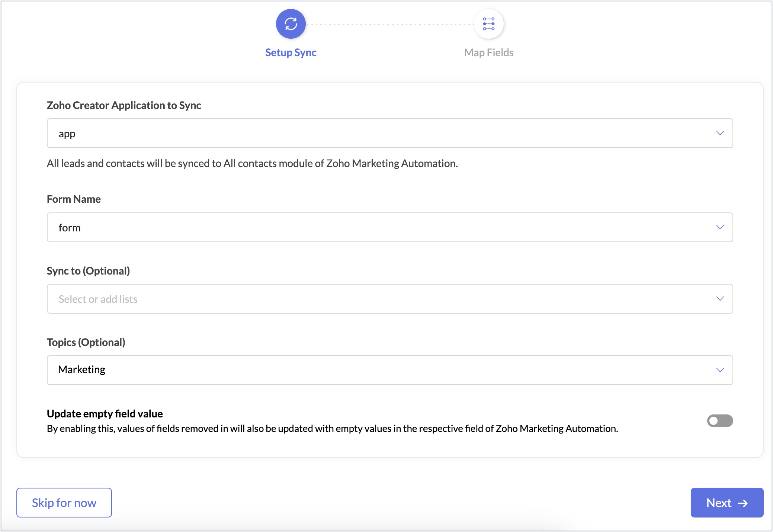Click 'Update empty field value' heading

(105, 414)
